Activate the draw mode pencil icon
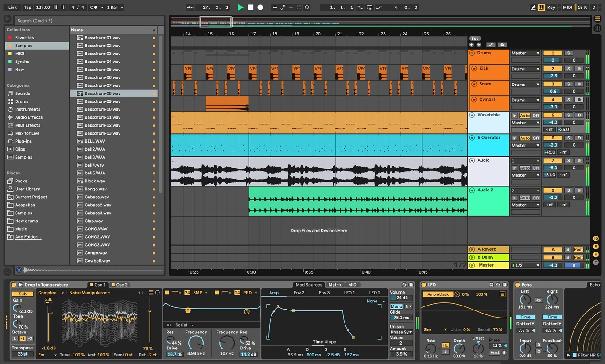605x364 pixels. click(533, 8)
